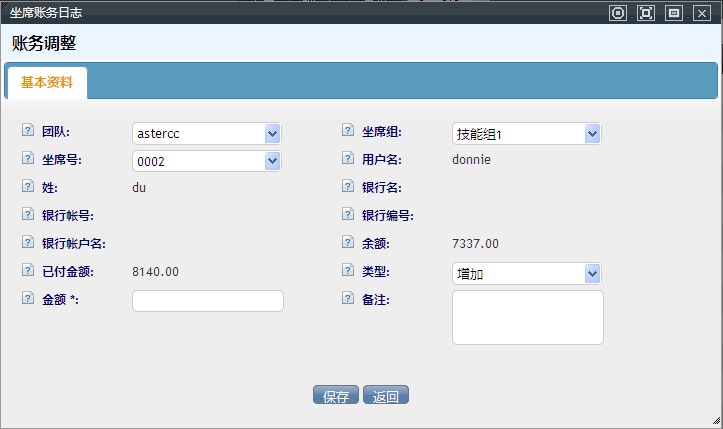
Task: Click help icon beside 余额 label
Action: tap(347, 242)
